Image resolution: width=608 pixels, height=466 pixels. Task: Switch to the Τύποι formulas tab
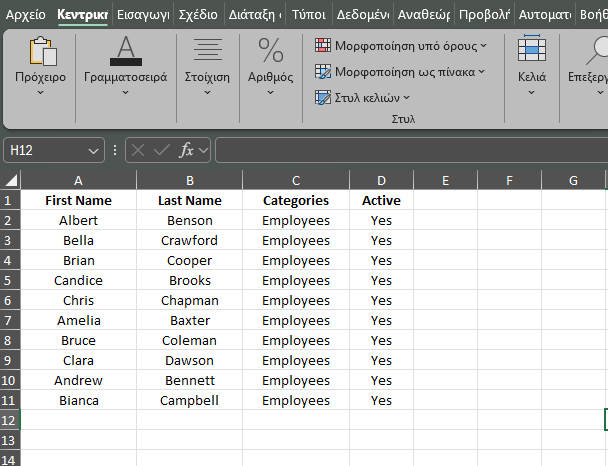[x=307, y=15]
